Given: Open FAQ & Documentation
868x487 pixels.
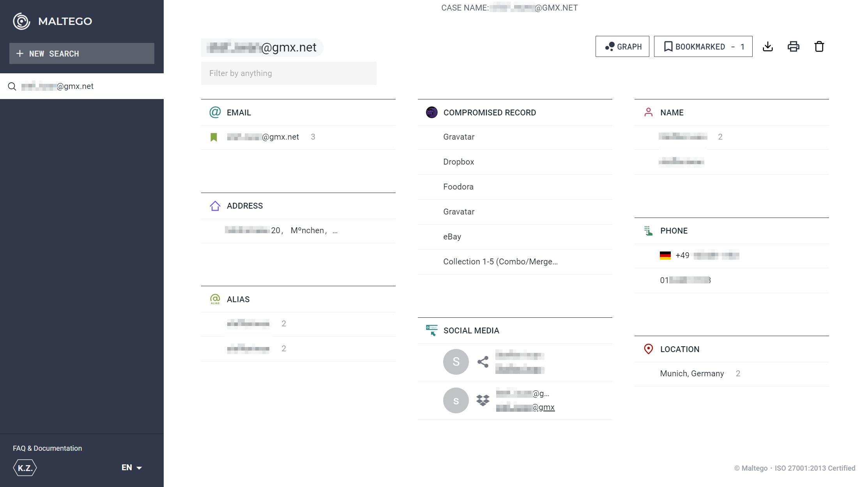Looking at the screenshot, I should pos(47,448).
